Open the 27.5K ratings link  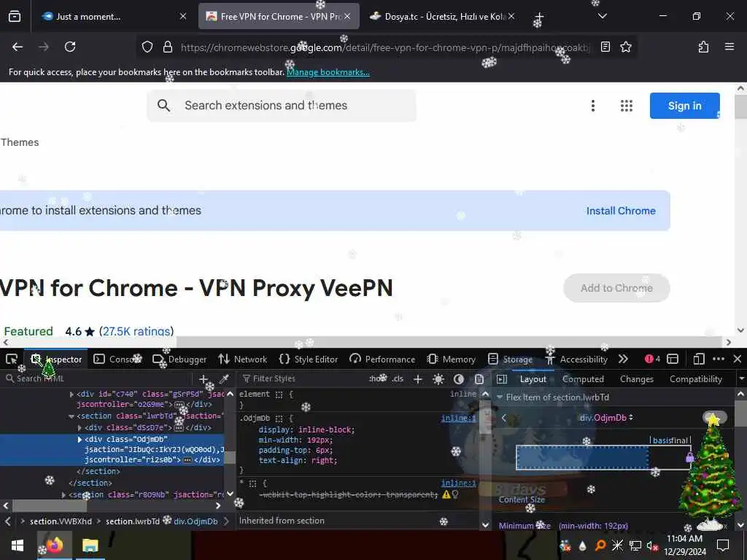pyautogui.click(x=136, y=331)
